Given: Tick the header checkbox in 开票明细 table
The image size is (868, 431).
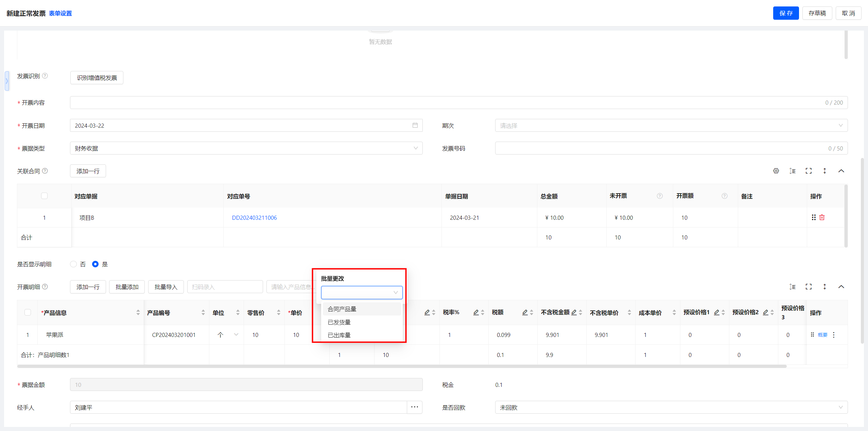Looking at the screenshot, I should click(28, 312).
